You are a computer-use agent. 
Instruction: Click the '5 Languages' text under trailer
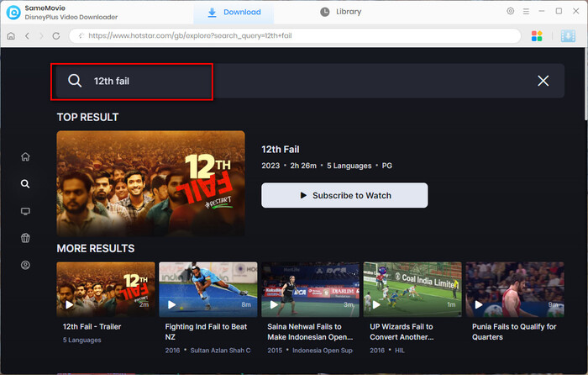click(81, 340)
